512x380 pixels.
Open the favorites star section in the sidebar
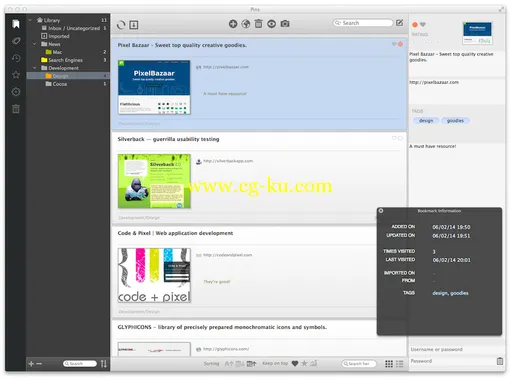coord(16,75)
